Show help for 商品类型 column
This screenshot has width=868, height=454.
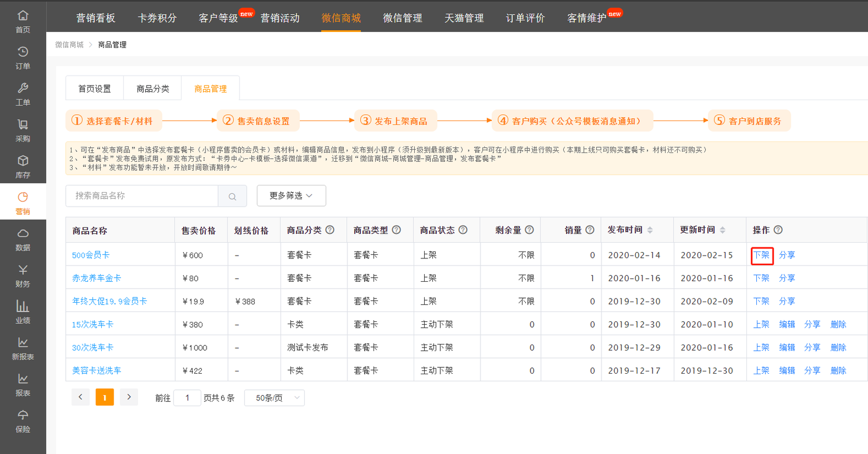(396, 230)
